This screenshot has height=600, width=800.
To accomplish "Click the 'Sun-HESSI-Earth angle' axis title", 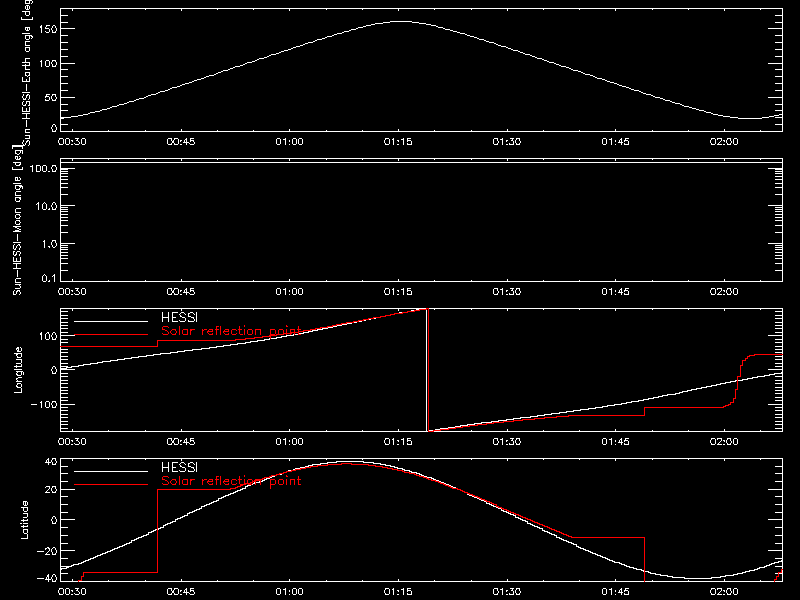I will pos(27,72).
